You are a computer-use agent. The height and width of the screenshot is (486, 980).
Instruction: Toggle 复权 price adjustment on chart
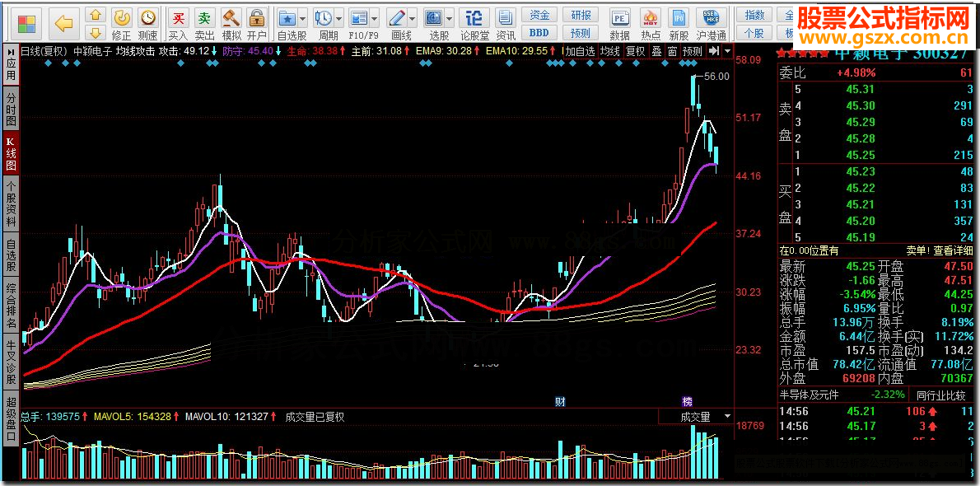(635, 51)
